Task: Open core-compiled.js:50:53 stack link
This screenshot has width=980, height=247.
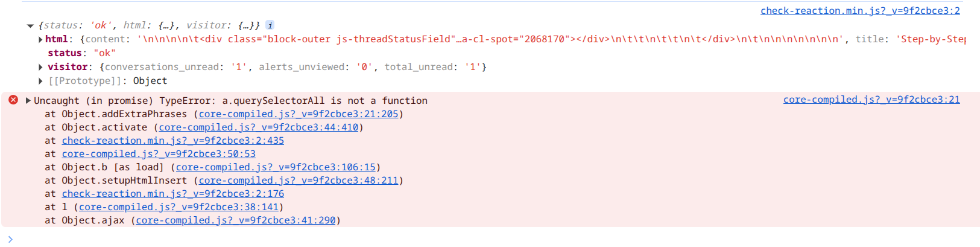Action: click(159, 154)
